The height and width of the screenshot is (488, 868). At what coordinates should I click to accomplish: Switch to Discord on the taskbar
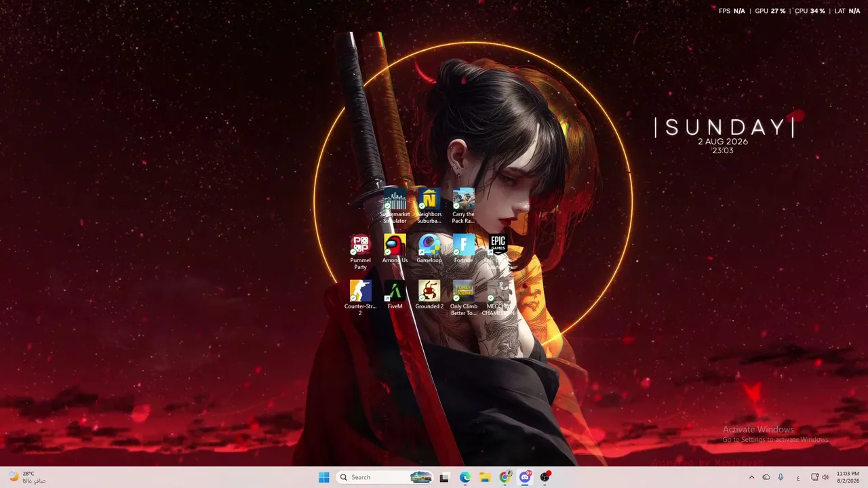[x=525, y=477]
